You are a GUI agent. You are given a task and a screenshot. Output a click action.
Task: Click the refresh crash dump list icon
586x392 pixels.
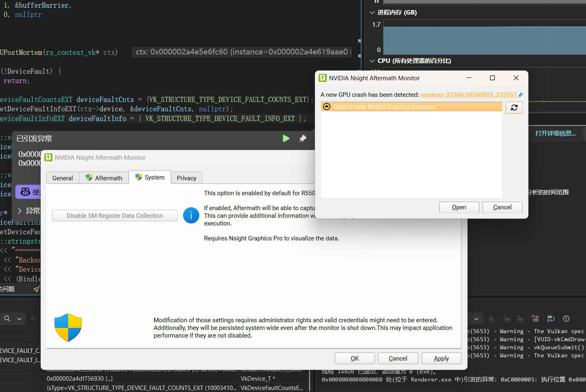(x=514, y=107)
